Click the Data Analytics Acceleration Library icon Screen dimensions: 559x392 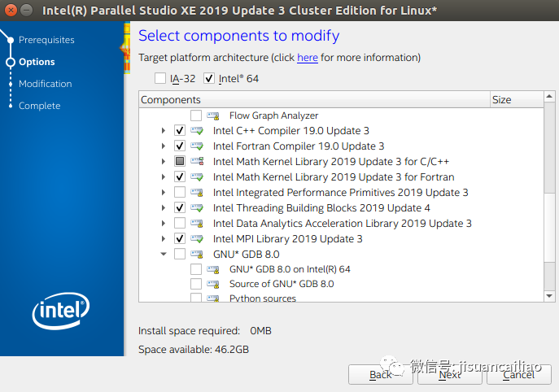[197, 224]
